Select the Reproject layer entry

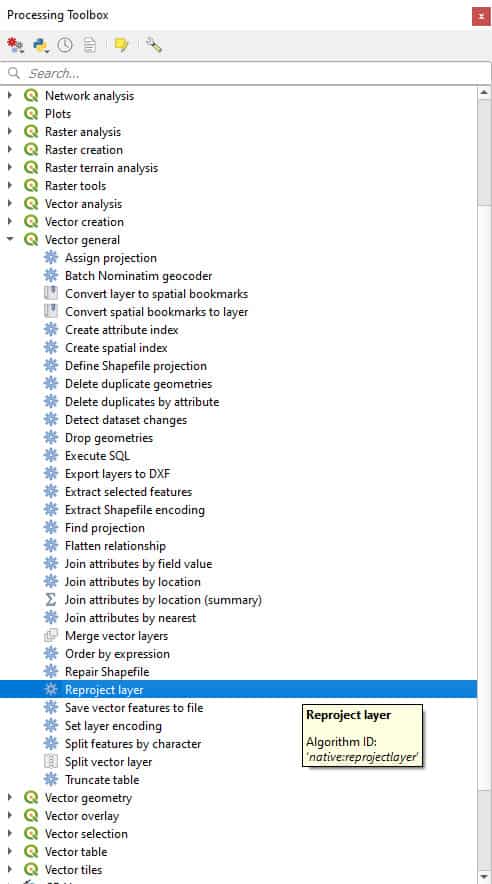[238, 689]
